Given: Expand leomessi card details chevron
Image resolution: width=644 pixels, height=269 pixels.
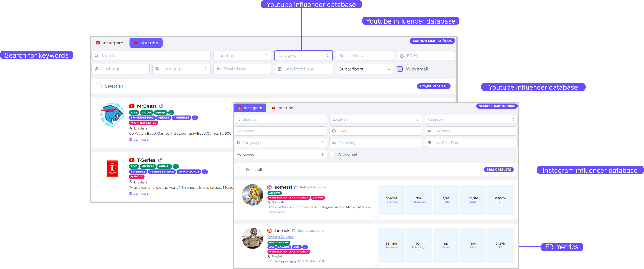Looking at the screenshot, I should coord(376,217).
